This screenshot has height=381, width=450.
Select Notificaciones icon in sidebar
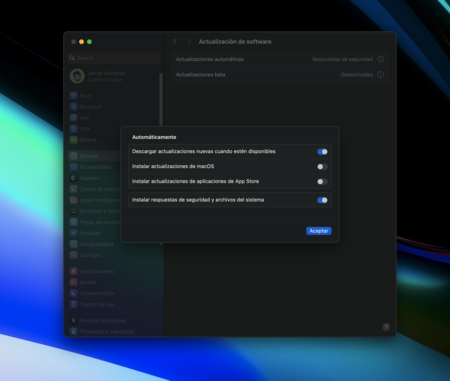74,271
